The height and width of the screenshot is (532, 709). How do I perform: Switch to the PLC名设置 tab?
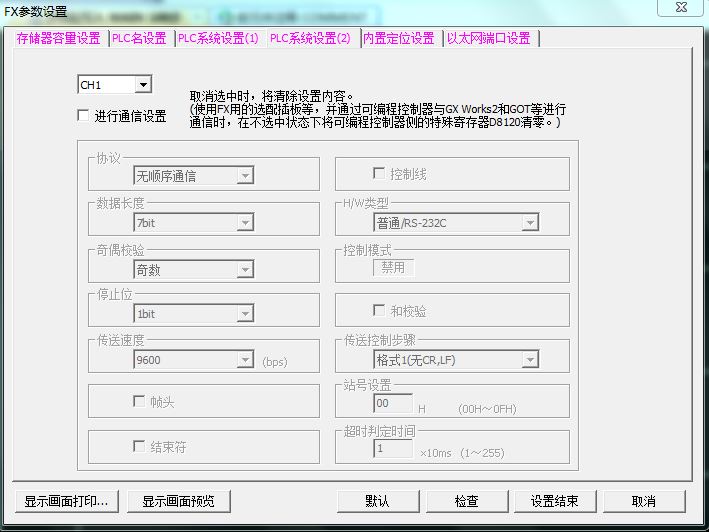coord(139,38)
